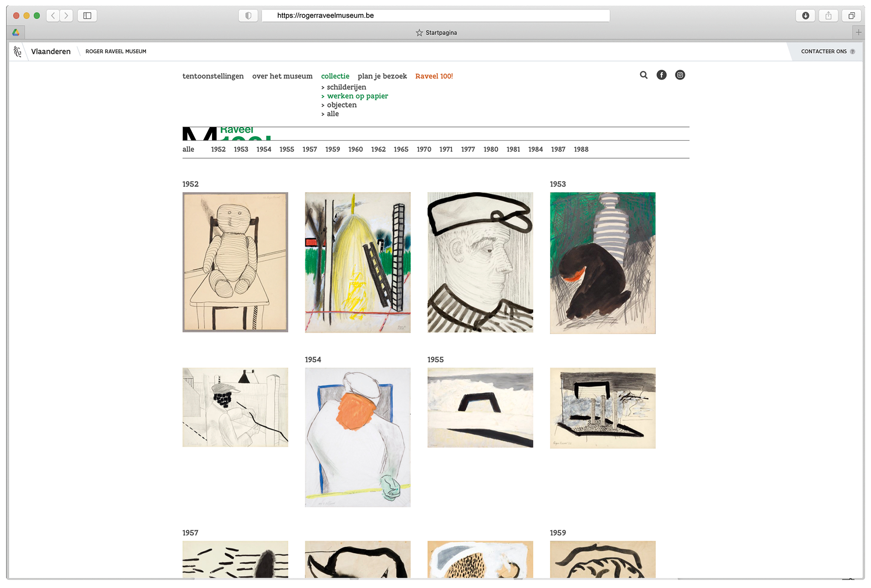Filter works by year 1980

[x=490, y=149]
